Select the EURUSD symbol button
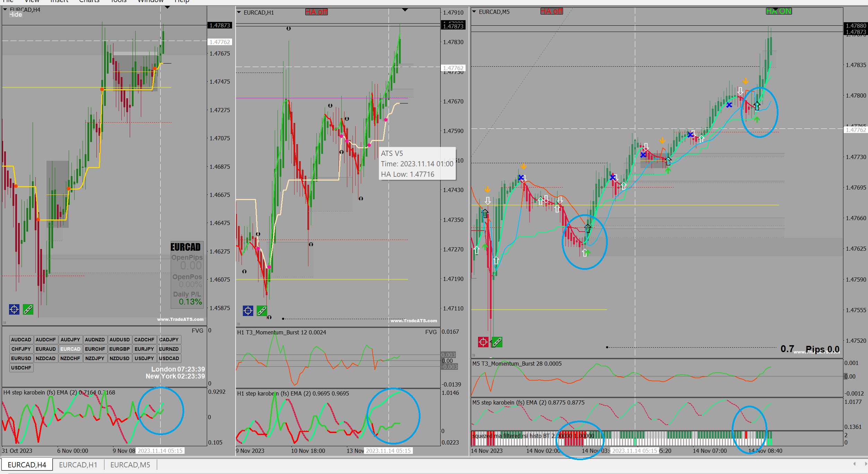 click(x=21, y=358)
